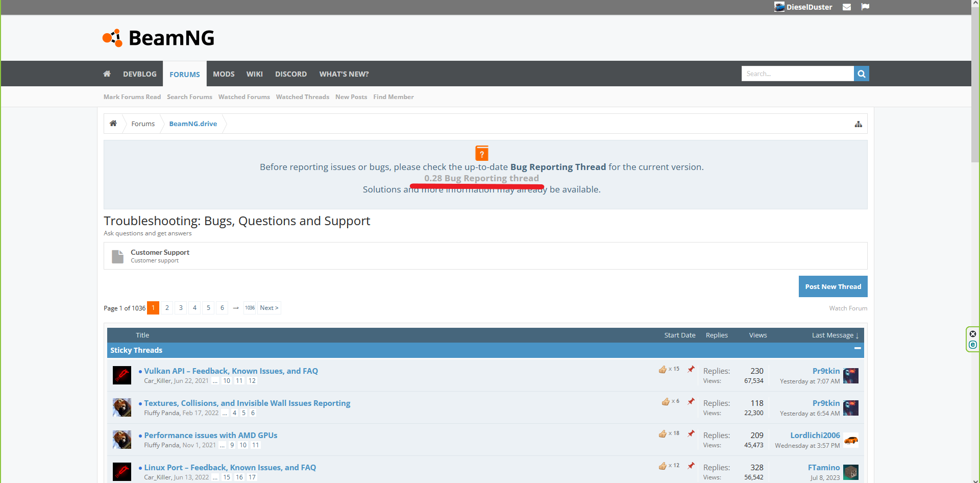Jump to last page 1036

click(x=250, y=308)
